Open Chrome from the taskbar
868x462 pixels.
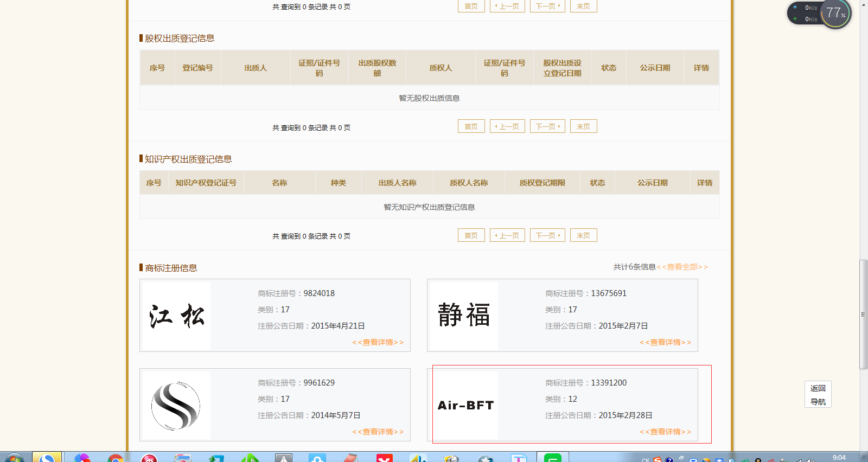[115, 458]
